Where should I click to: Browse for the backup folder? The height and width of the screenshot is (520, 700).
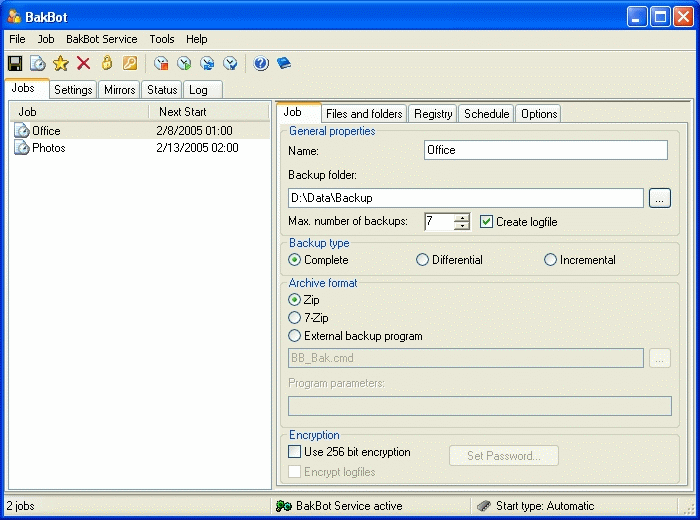[660, 198]
